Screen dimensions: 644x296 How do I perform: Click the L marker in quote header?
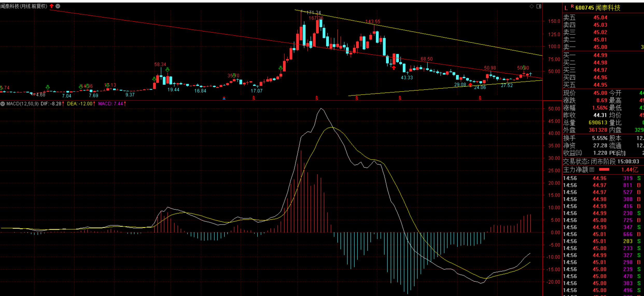(566, 8)
